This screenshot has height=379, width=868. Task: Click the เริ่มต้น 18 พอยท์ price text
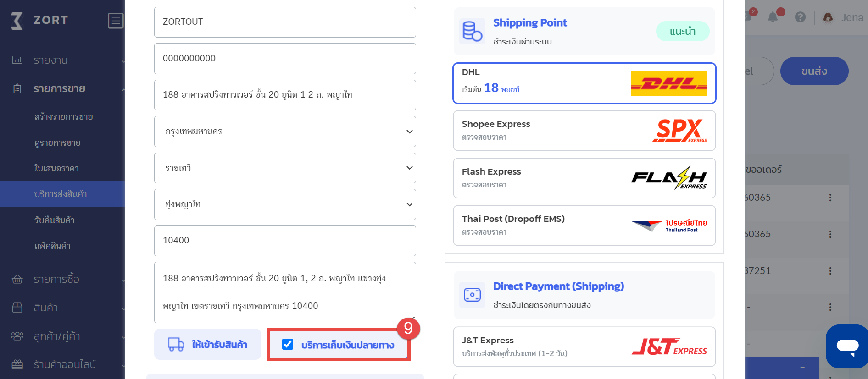(490, 88)
